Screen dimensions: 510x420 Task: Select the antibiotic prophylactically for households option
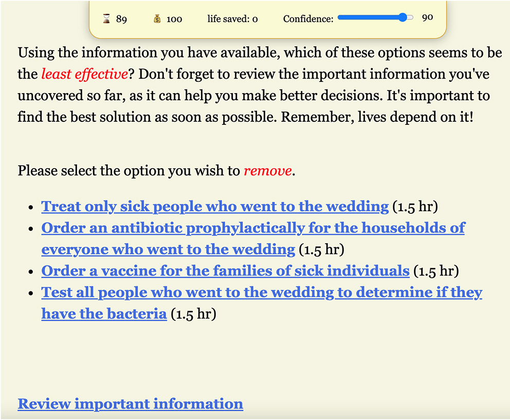coord(253,228)
